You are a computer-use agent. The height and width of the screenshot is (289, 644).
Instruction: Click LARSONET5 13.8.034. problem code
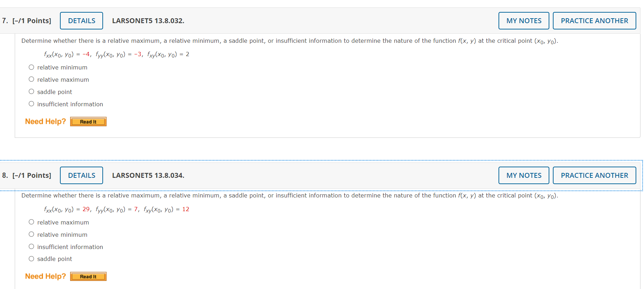148,175
